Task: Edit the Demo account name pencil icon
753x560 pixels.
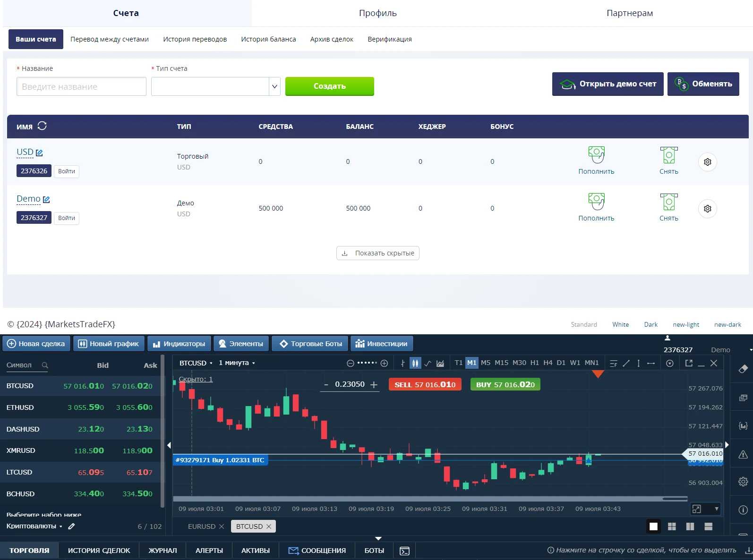Action: click(x=46, y=200)
